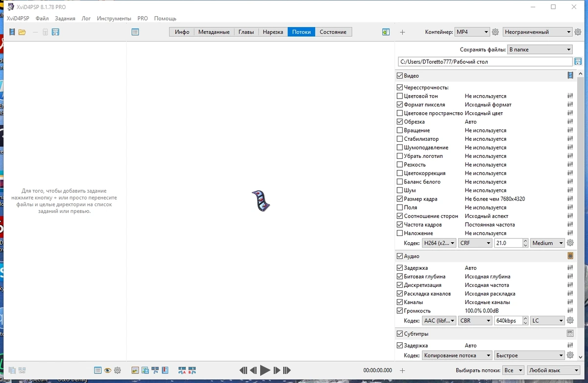Open the Контейнер MP4 dropdown

[472, 32]
